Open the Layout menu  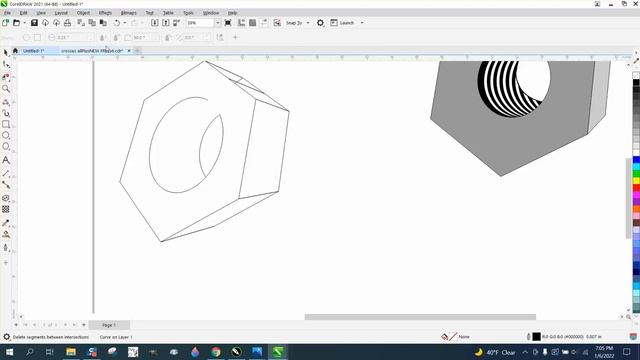point(61,13)
